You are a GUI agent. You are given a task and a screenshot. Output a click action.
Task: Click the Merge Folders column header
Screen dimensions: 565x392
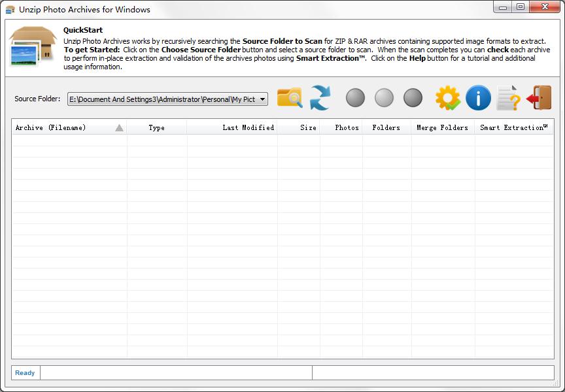(442, 128)
